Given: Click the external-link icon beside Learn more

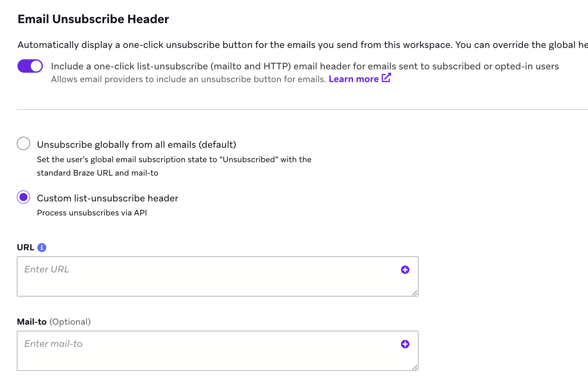Looking at the screenshot, I should click(x=386, y=78).
